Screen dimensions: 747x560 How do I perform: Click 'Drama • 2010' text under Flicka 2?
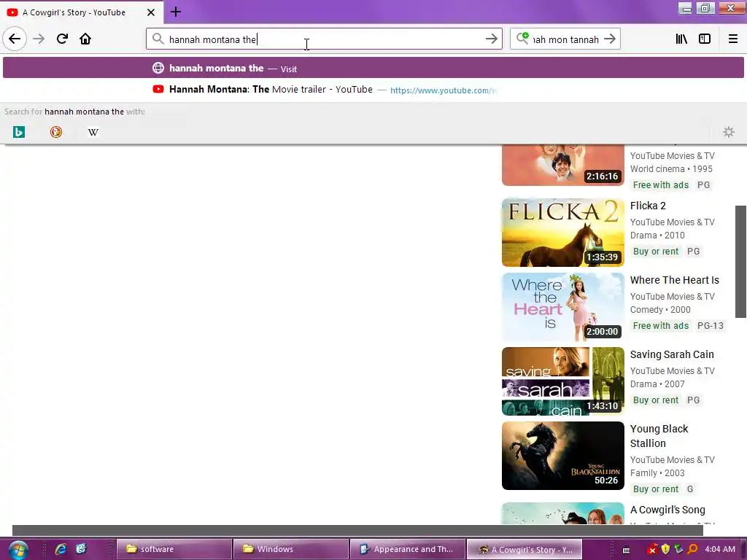tap(657, 236)
